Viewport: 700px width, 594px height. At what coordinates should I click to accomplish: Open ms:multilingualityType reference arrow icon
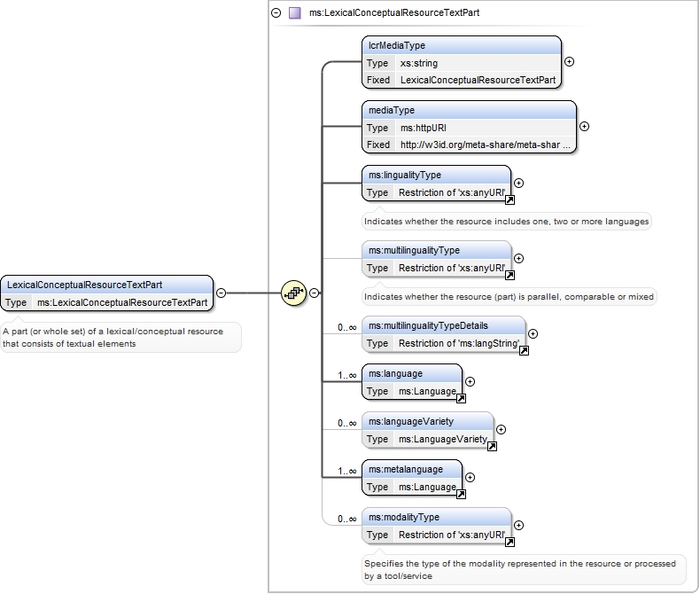(509, 275)
